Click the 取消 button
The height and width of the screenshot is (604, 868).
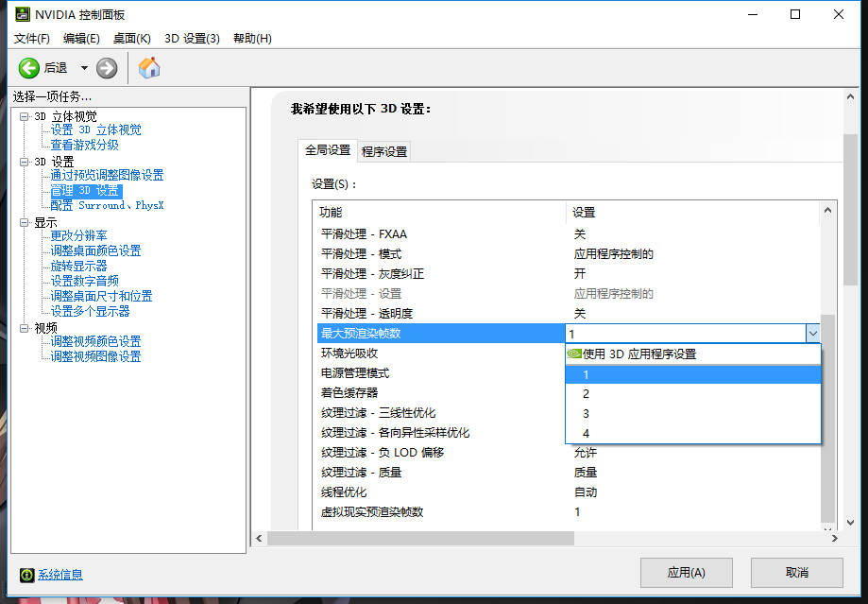point(796,572)
